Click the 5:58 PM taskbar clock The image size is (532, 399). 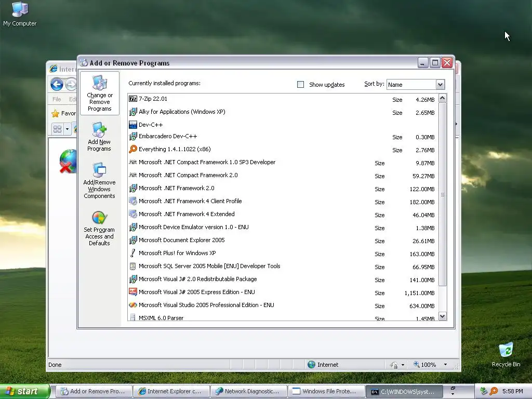[513, 391]
